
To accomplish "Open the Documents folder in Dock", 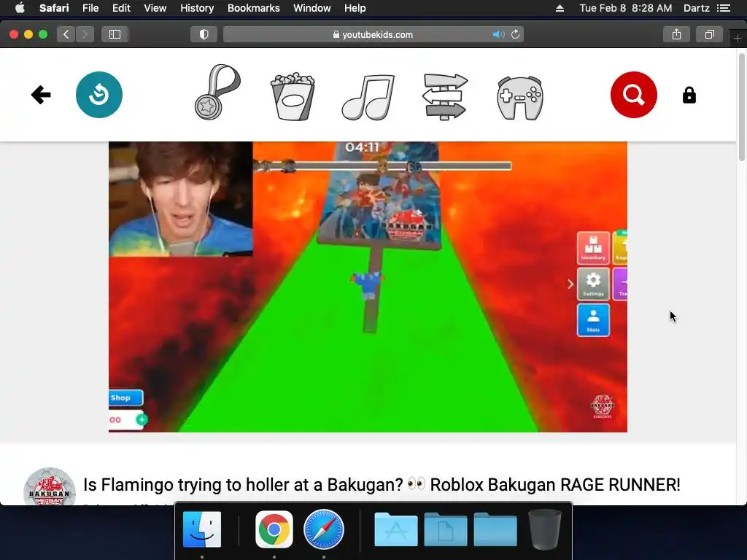I will click(446, 529).
